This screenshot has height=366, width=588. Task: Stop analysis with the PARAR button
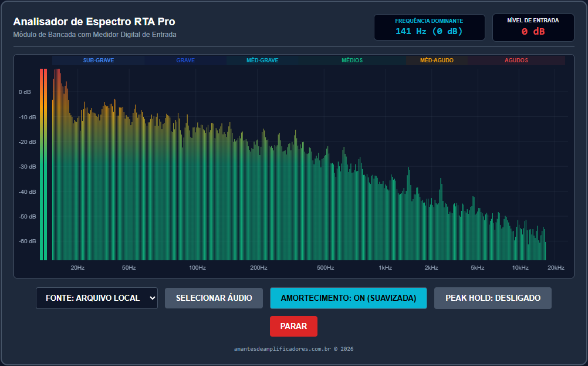pos(293,326)
